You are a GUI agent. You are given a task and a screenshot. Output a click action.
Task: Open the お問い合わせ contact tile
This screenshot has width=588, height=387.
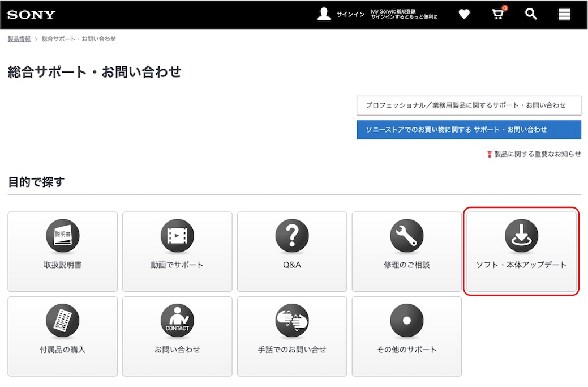177,336
